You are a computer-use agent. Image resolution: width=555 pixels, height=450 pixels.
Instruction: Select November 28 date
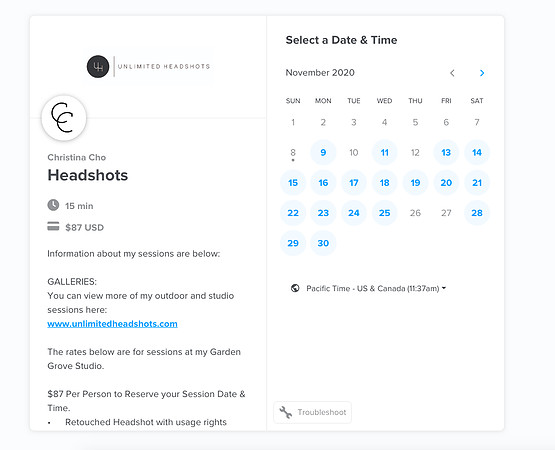coord(477,213)
